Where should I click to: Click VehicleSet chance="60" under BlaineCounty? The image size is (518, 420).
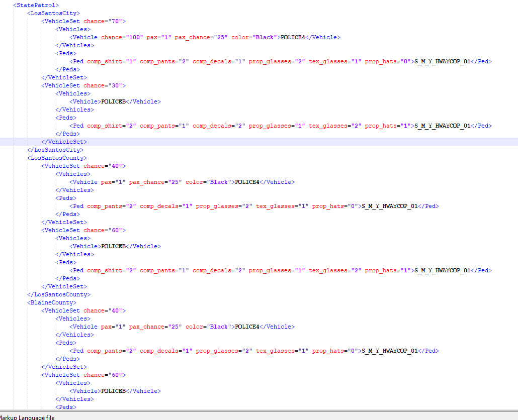(x=83, y=375)
